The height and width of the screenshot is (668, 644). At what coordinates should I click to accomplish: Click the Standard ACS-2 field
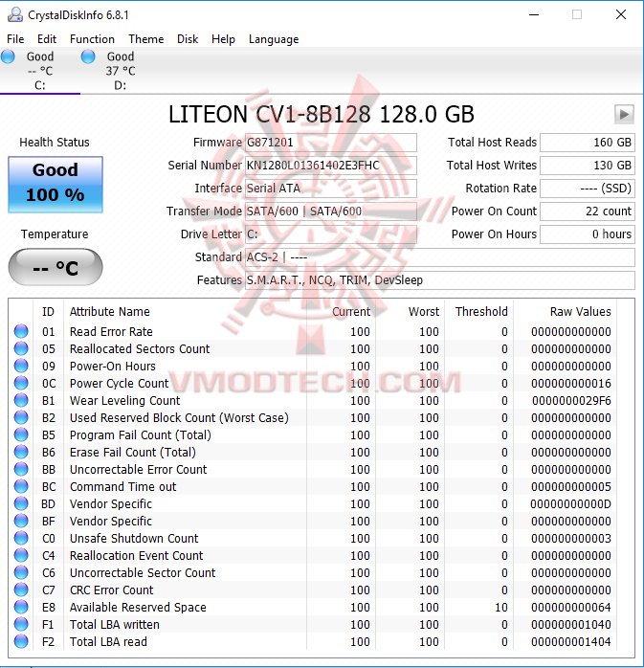440,257
